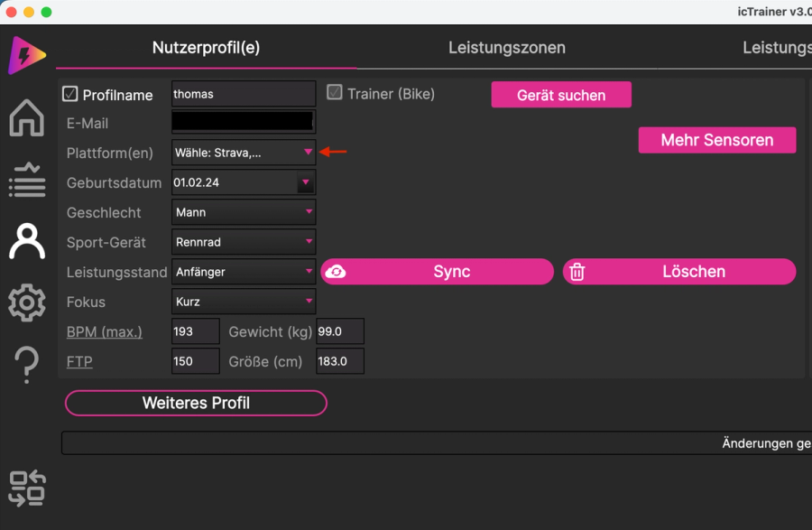Viewport: 812px width, 530px height.
Task: Open the workout list icon in sidebar
Action: point(27,180)
